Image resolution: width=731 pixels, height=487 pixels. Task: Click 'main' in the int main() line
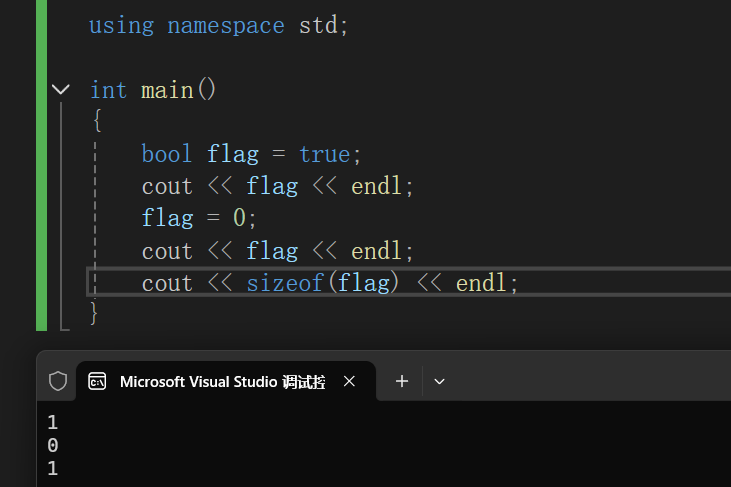coord(167,90)
